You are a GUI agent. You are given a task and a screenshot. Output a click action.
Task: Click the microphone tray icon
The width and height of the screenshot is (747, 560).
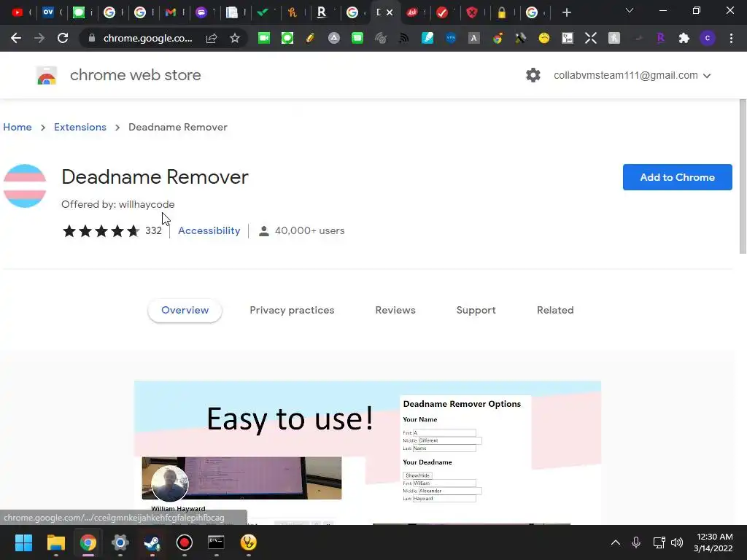[636, 542]
